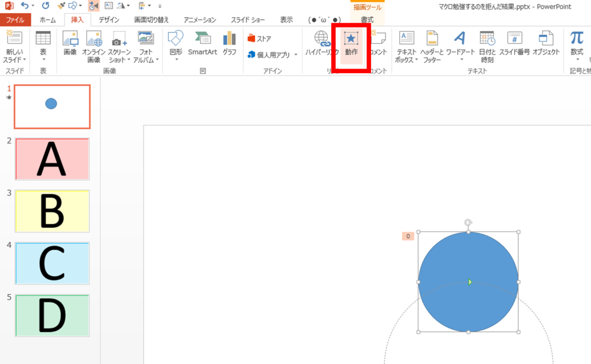Go to the スライド ショー tab
This screenshot has width=591, height=364.
248,20
